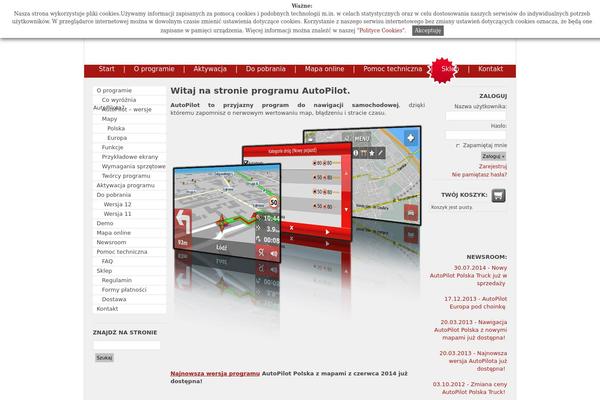The width and height of the screenshot is (600, 400).
Task: Open the shopping cart icon
Action: pyautogui.click(x=498, y=196)
